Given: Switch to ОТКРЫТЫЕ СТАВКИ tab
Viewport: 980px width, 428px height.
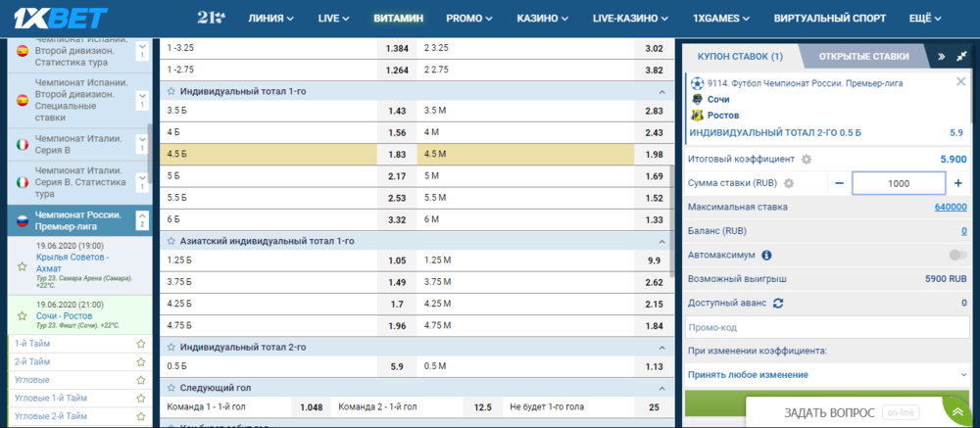Looking at the screenshot, I should pyautogui.click(x=863, y=56).
